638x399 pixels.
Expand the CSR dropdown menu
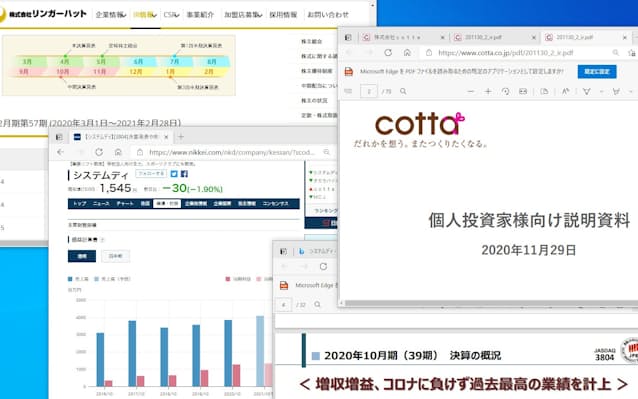point(171,15)
